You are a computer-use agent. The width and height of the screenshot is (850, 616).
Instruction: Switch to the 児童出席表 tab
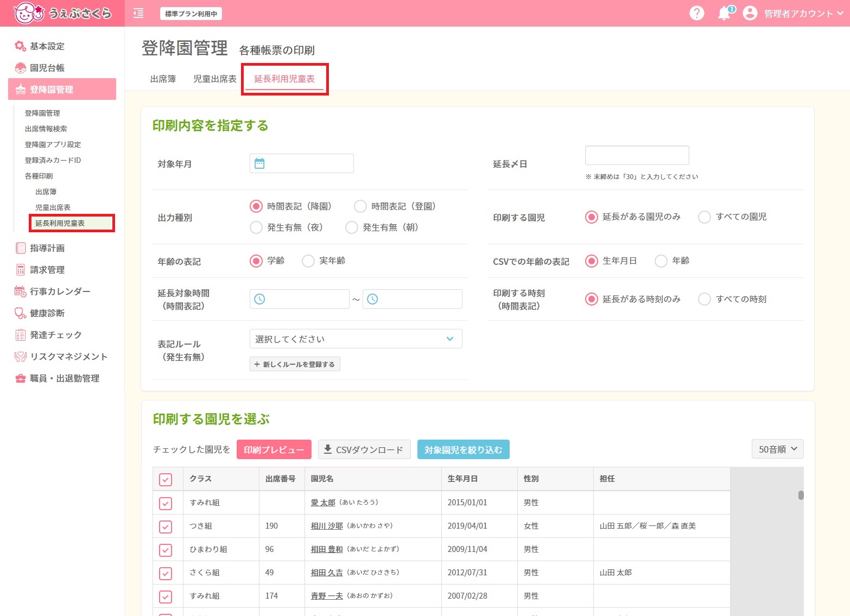pyautogui.click(x=215, y=79)
